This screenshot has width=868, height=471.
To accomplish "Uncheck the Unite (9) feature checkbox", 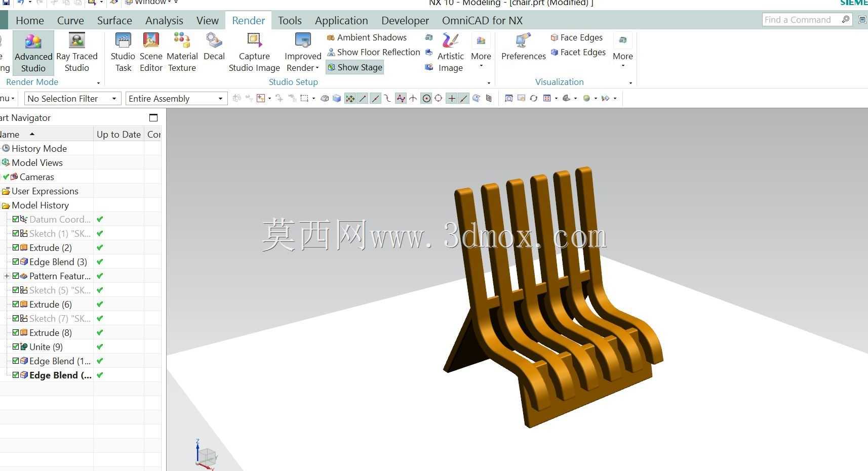I will click(x=16, y=347).
